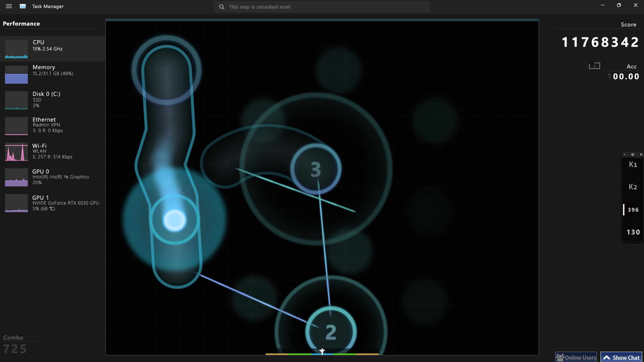Click hit circle number 2
The height and width of the screenshot is (362, 644).
click(x=331, y=332)
